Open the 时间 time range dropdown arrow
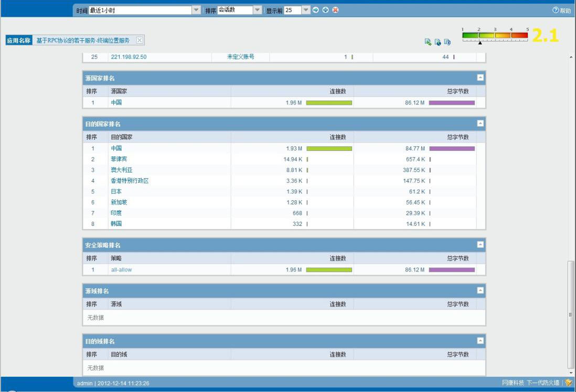Viewport: 576px width, 392px height. point(196,10)
